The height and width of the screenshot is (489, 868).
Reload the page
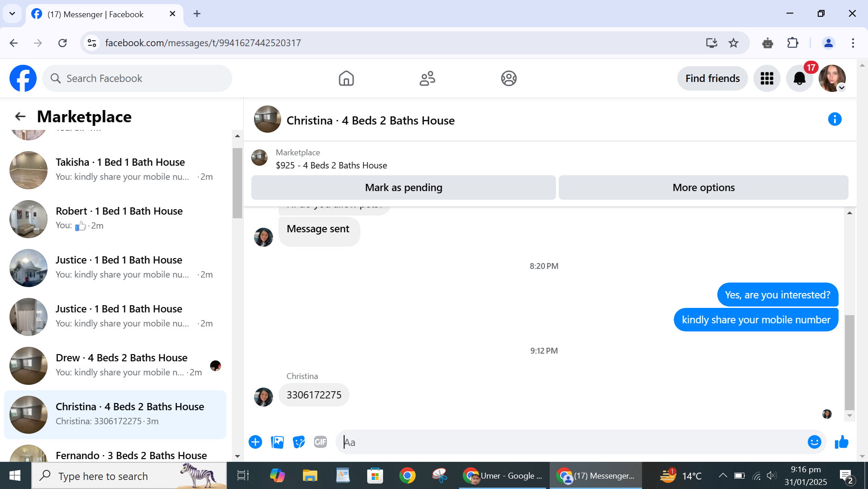62,43
